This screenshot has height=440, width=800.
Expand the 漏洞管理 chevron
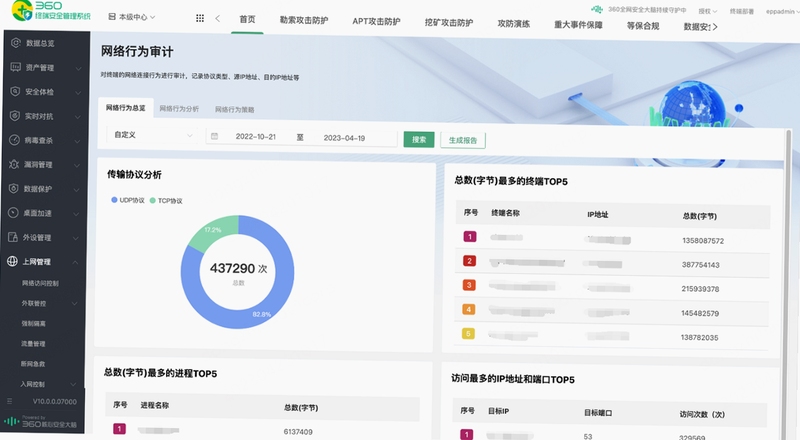[x=77, y=165]
